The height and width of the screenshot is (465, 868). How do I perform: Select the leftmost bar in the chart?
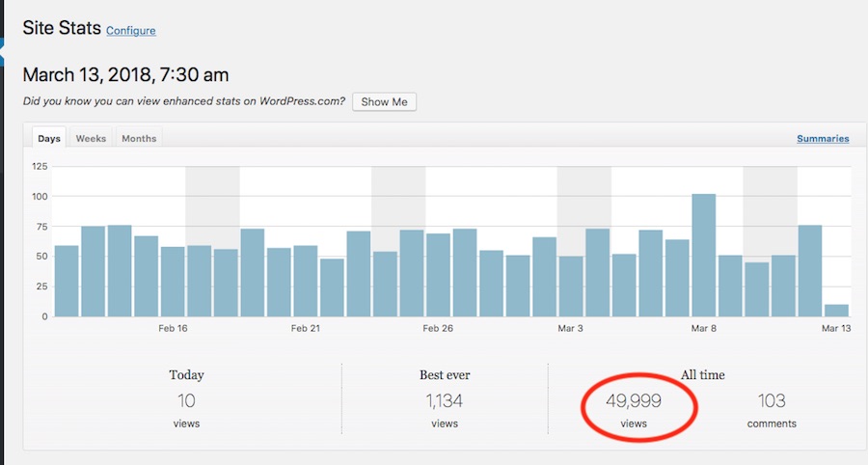click(x=67, y=281)
